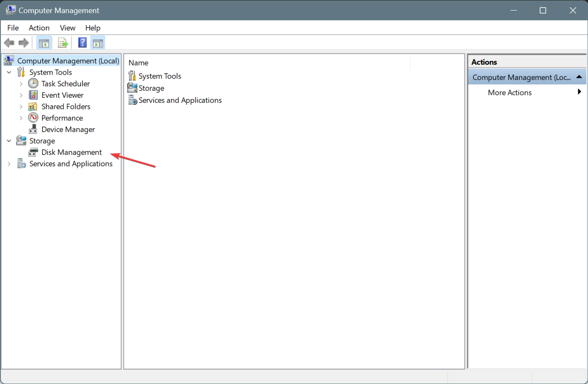
Task: Open the More Actions submenu arrow
Action: pos(579,92)
